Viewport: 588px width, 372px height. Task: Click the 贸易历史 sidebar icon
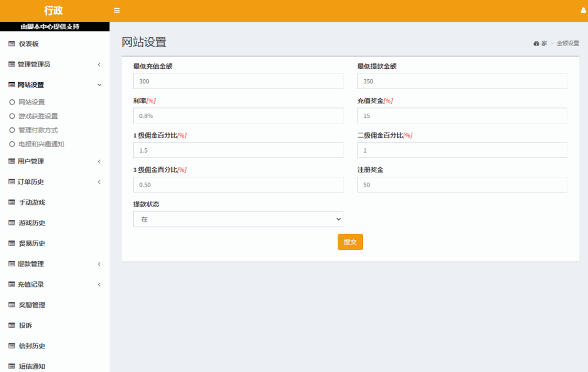[x=11, y=243]
